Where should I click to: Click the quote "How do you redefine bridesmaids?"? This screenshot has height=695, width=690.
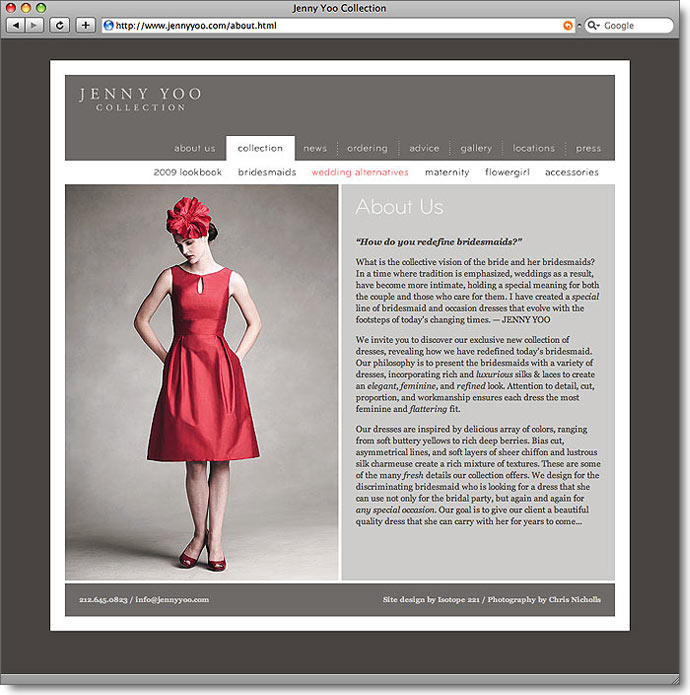coord(439,242)
